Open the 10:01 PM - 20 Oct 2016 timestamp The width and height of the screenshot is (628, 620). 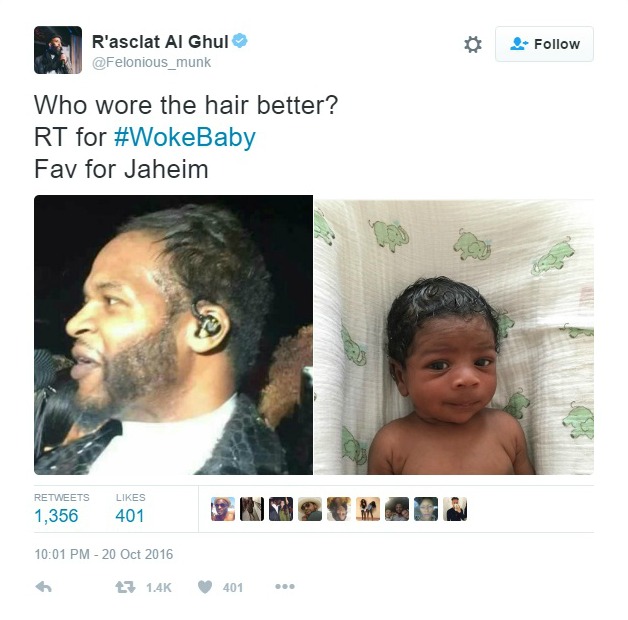point(104,554)
